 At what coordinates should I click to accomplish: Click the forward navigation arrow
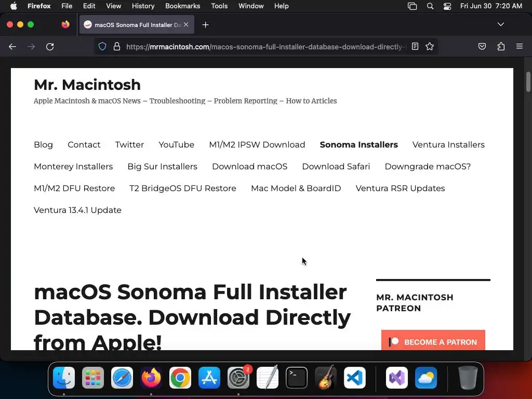(31, 46)
